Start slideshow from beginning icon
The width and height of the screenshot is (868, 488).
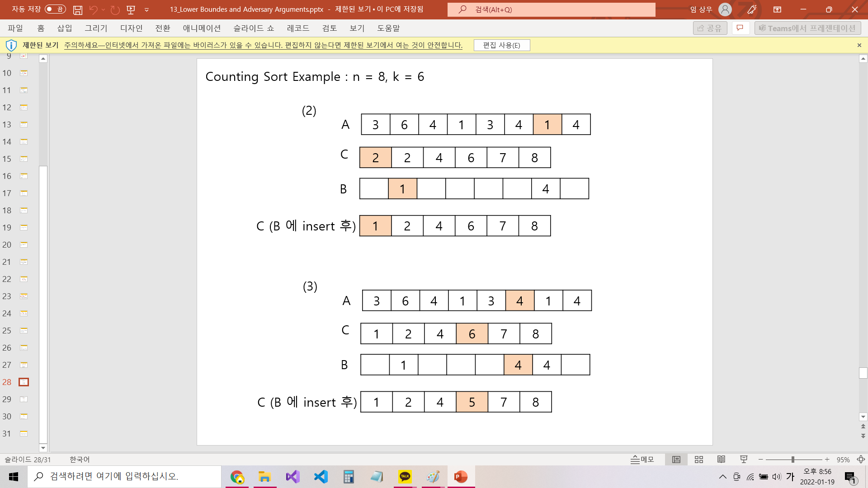pos(131,9)
